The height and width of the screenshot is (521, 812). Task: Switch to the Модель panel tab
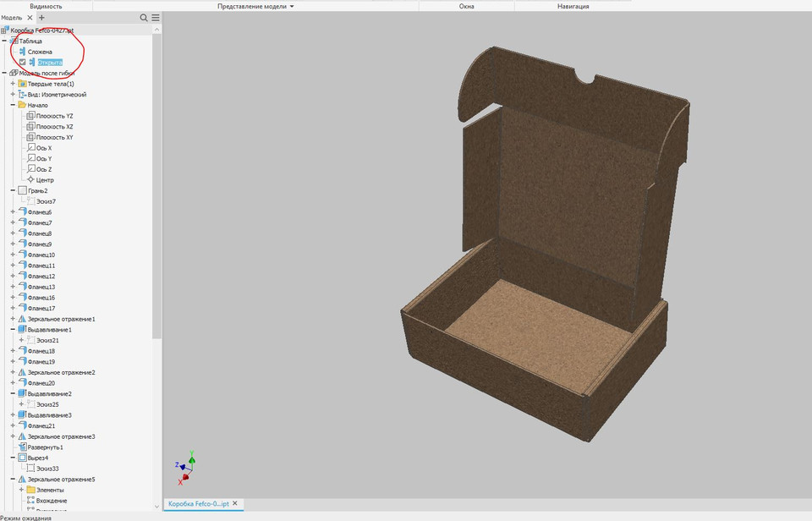[x=9, y=17]
